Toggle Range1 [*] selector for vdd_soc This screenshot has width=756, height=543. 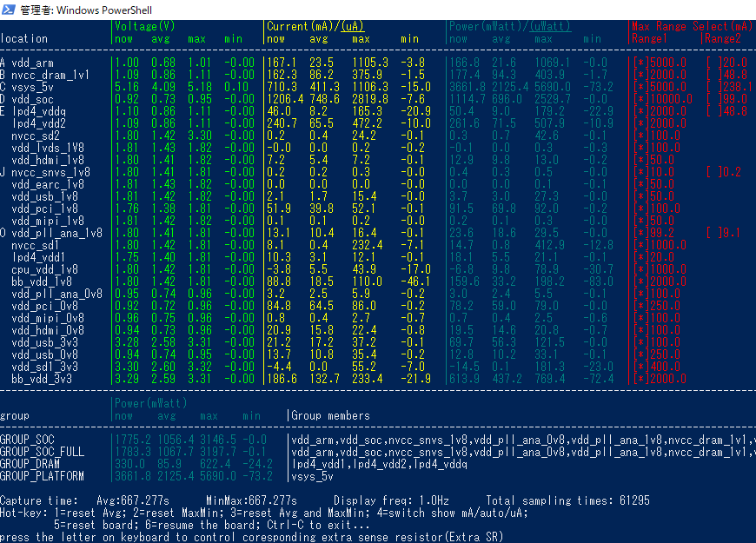(639, 99)
